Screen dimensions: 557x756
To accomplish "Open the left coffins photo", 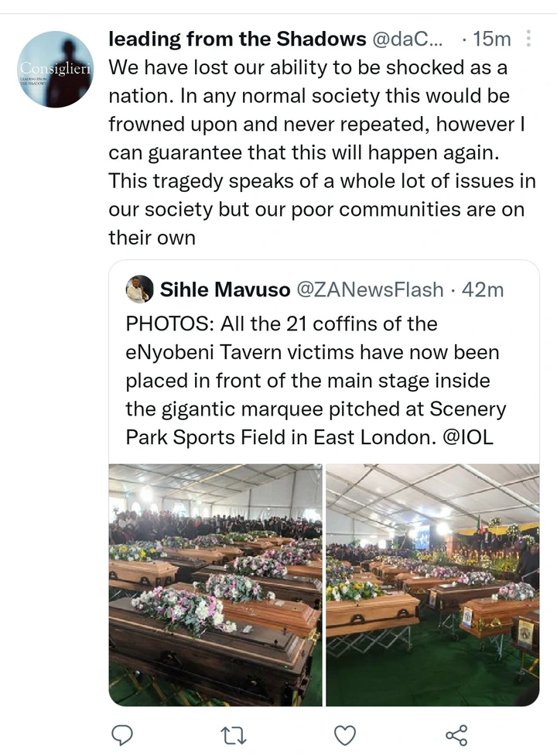I will point(215,585).
